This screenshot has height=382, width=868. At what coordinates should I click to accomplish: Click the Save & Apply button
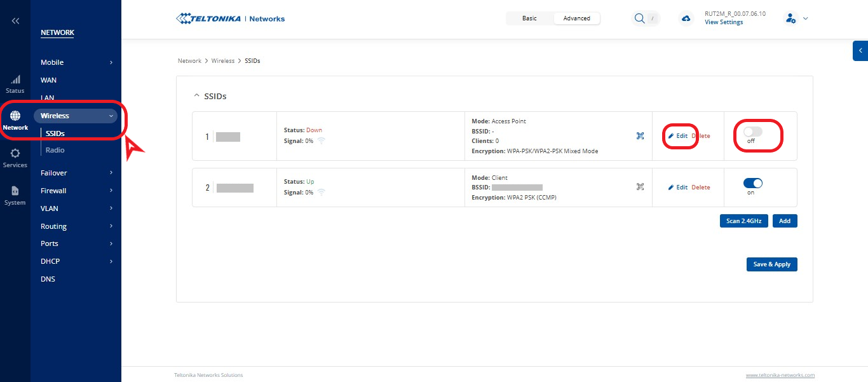[771, 264]
